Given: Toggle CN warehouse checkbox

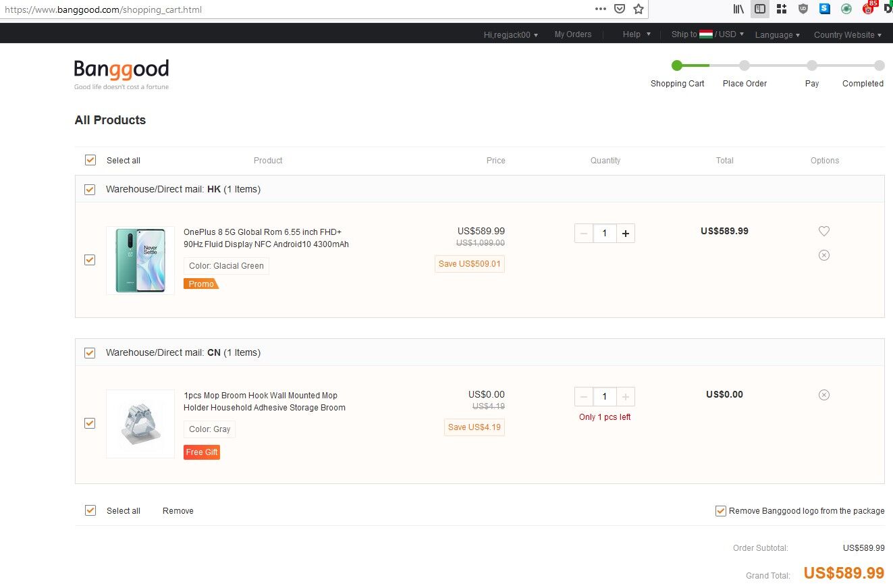Looking at the screenshot, I should [x=90, y=352].
